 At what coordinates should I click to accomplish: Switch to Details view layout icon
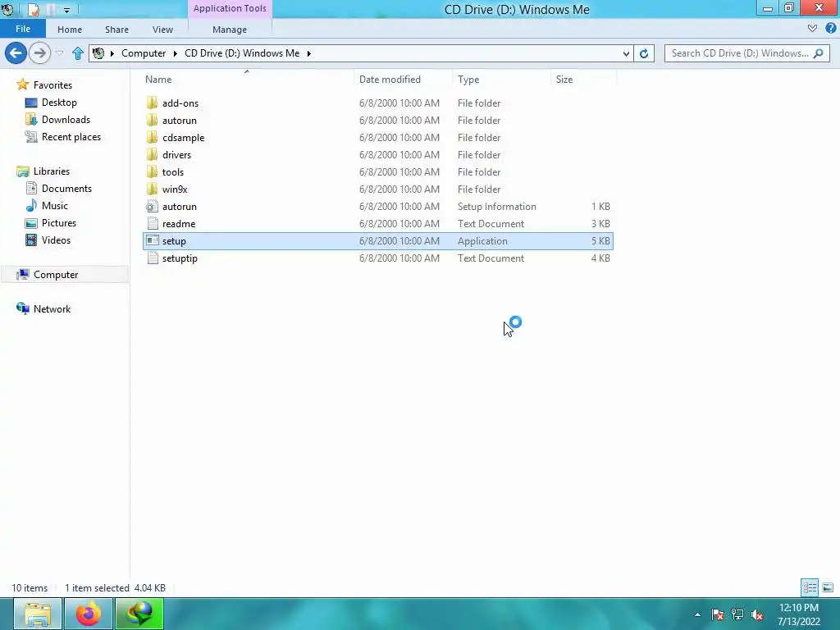810,587
